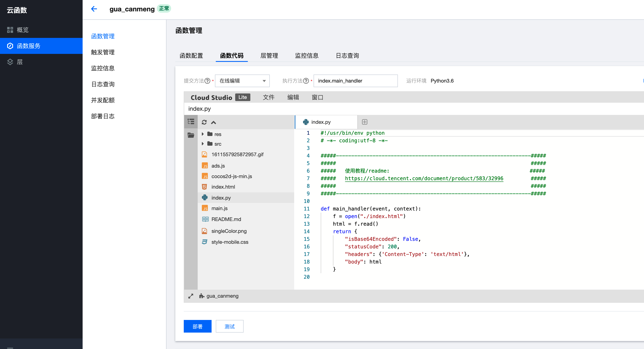Click line number 11 in the gutter

point(306,209)
